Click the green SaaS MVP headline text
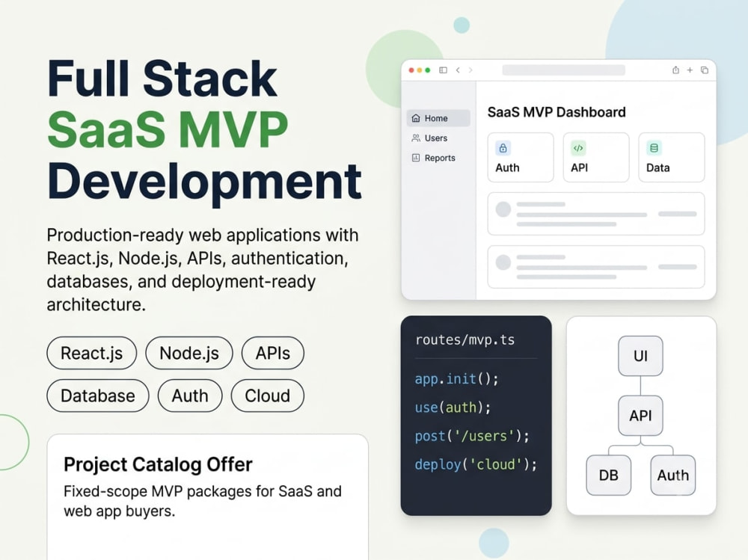Viewport: 748px width, 560px height. coord(168,129)
